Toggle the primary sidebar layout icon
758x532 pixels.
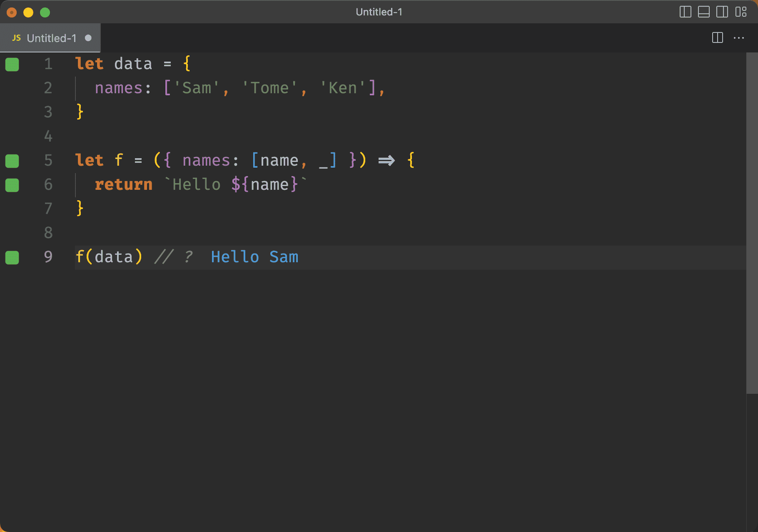pos(685,12)
